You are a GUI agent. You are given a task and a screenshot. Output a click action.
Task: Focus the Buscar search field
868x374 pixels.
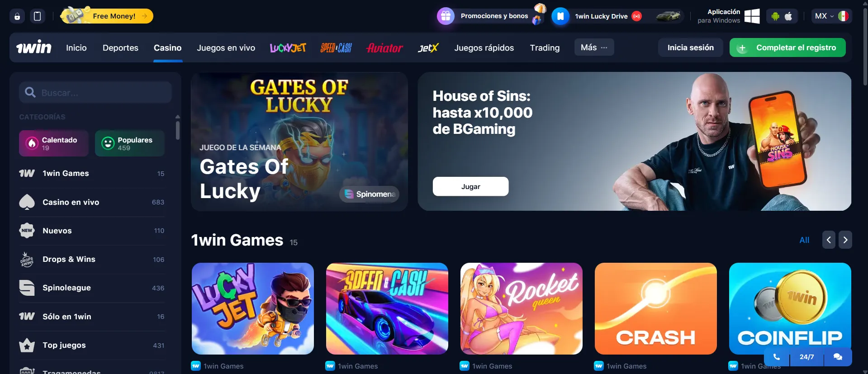pyautogui.click(x=95, y=93)
